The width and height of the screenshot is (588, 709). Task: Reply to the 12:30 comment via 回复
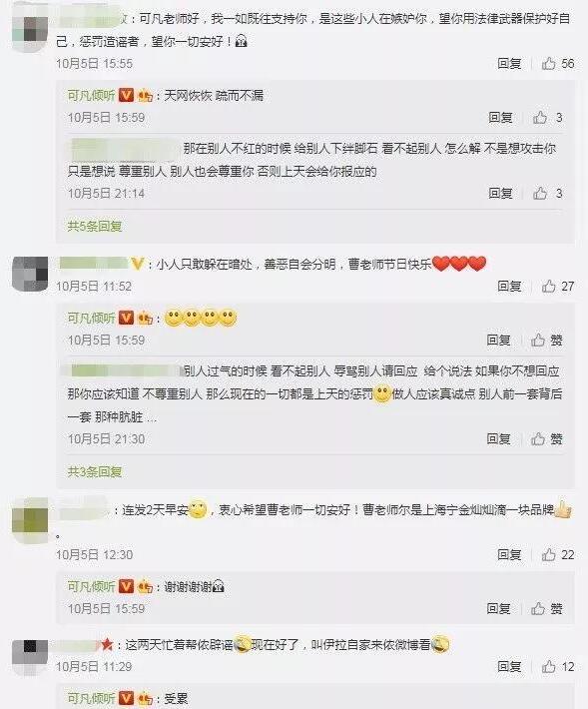(509, 554)
